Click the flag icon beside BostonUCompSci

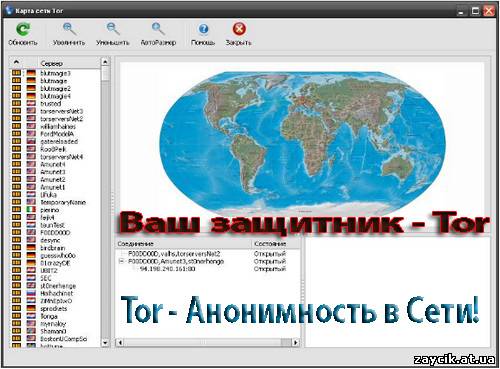point(31,339)
